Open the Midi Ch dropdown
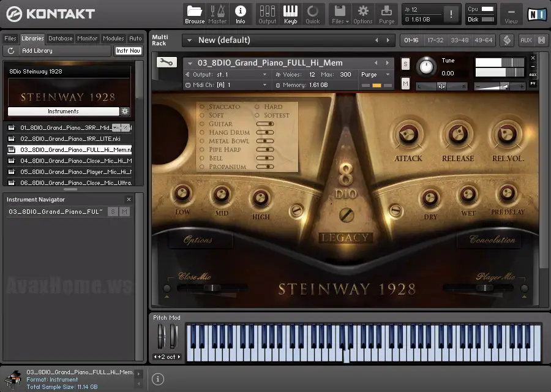 264,85
